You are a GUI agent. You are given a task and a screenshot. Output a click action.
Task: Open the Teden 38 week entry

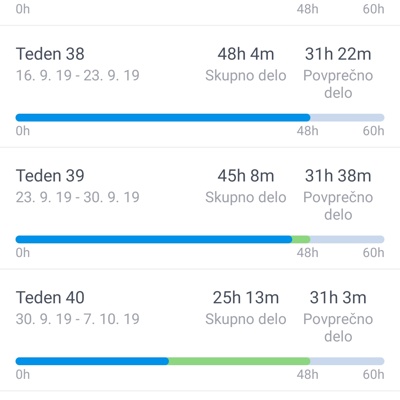click(200, 86)
